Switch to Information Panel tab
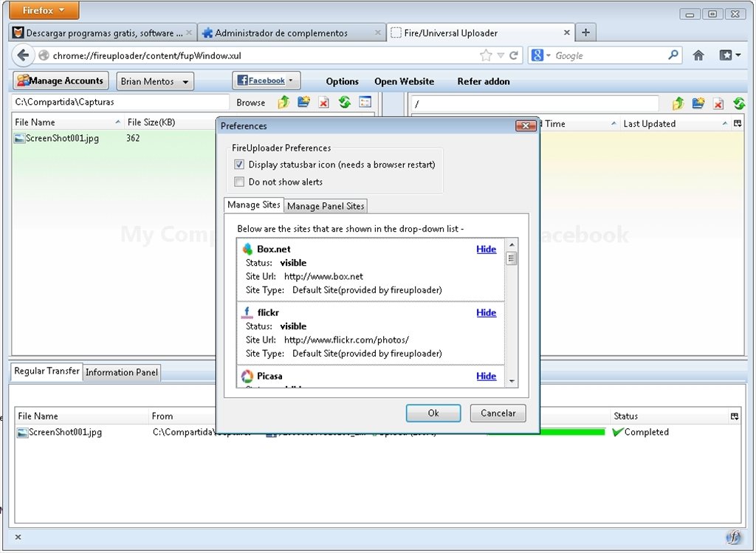Screen dimensions: 756x553 122,372
